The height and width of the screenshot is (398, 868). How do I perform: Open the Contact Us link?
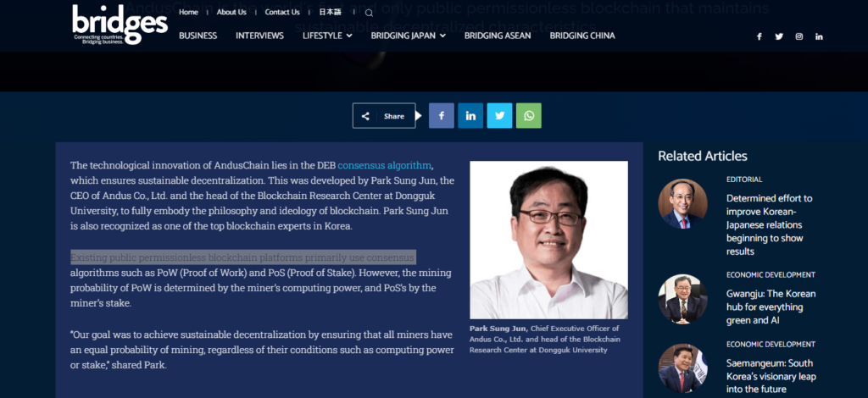point(282,12)
